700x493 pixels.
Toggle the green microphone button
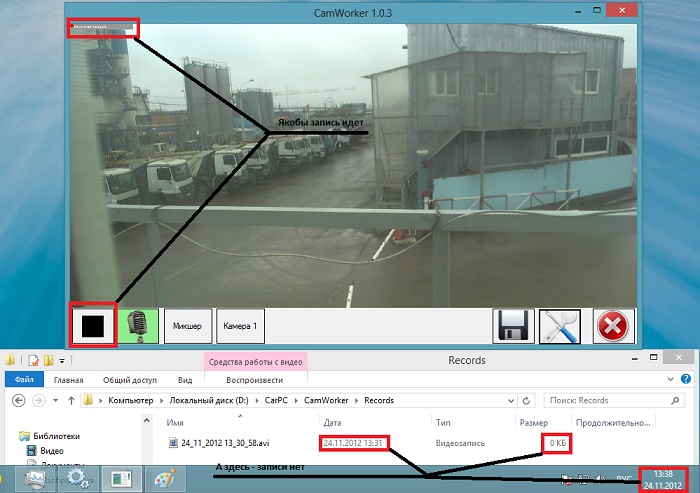pyautogui.click(x=139, y=326)
